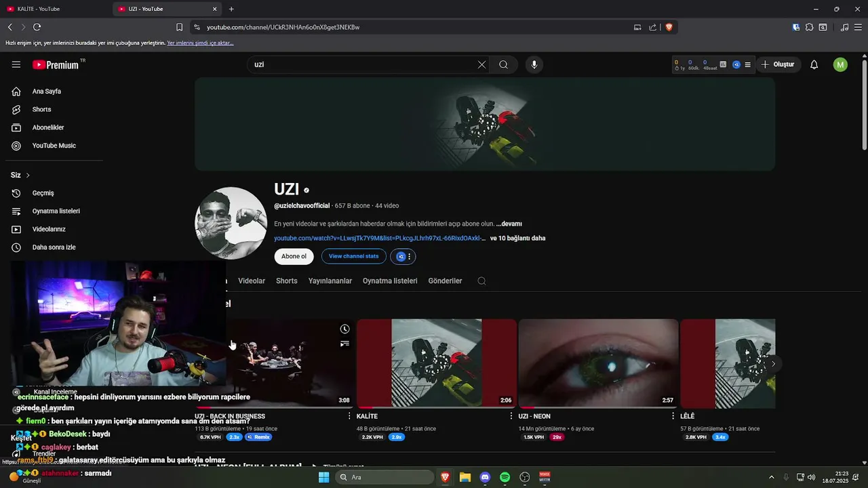Search within the UZI channel
The image size is (868, 488).
(x=481, y=281)
